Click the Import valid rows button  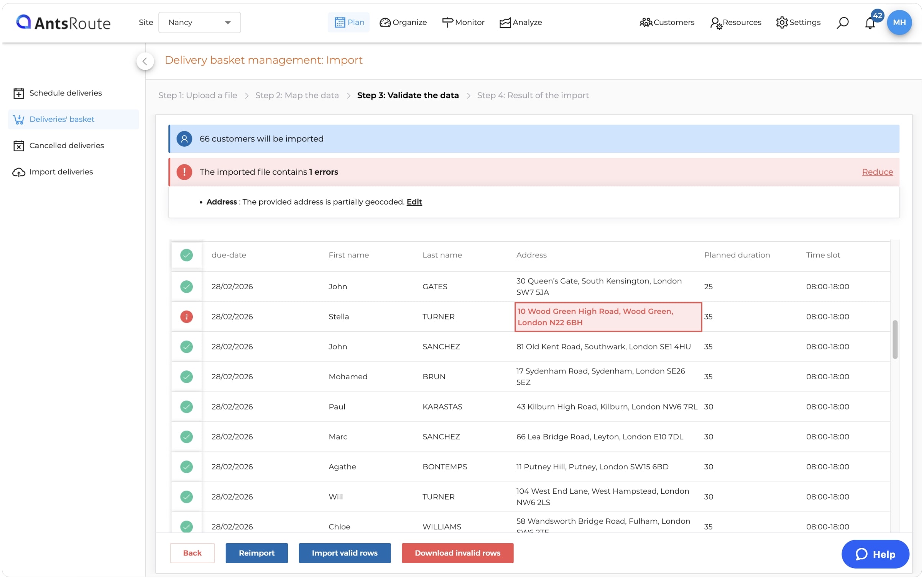(345, 553)
